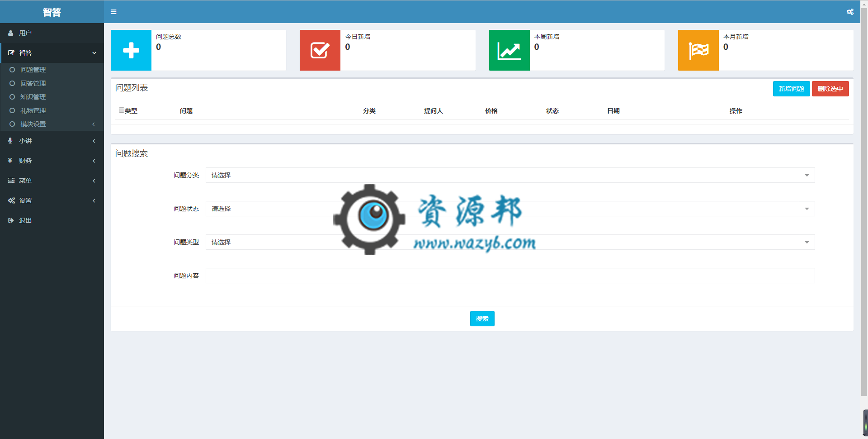Expand the 小讲 menu chevron
868x439 pixels.
tap(94, 141)
